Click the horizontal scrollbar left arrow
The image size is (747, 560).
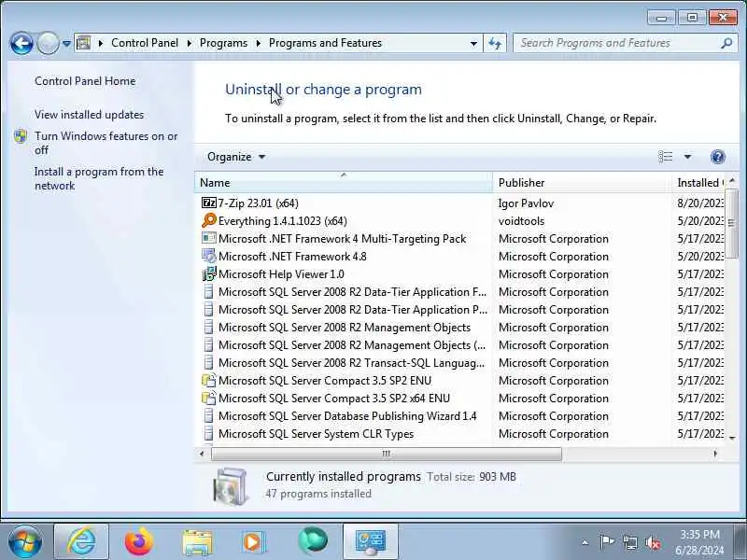(202, 454)
